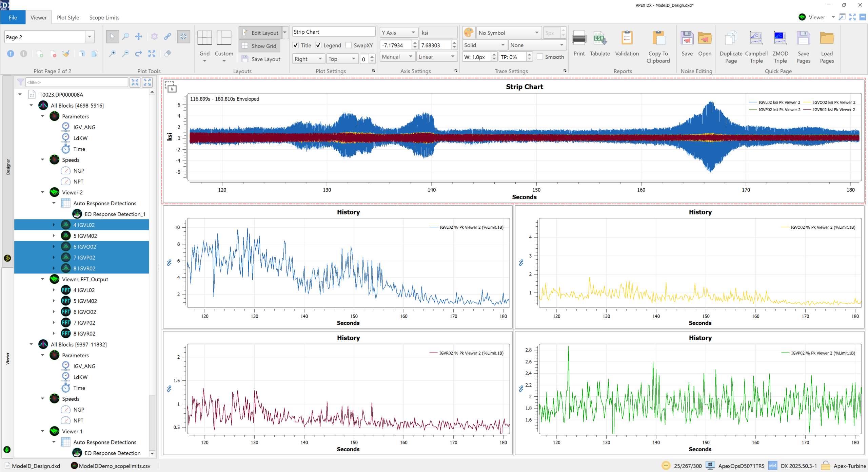Open the No Symbol dropdown

[536, 33]
